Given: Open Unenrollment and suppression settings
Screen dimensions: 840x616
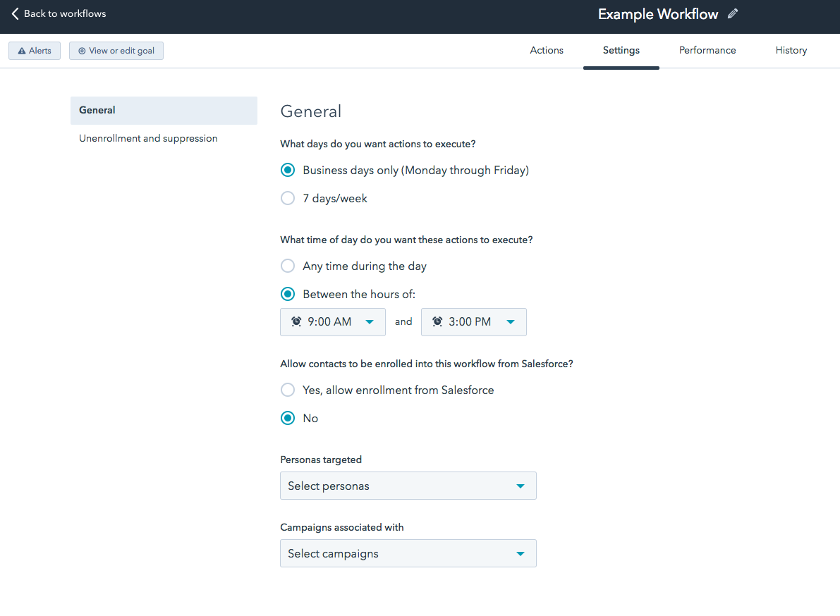Looking at the screenshot, I should (x=147, y=138).
